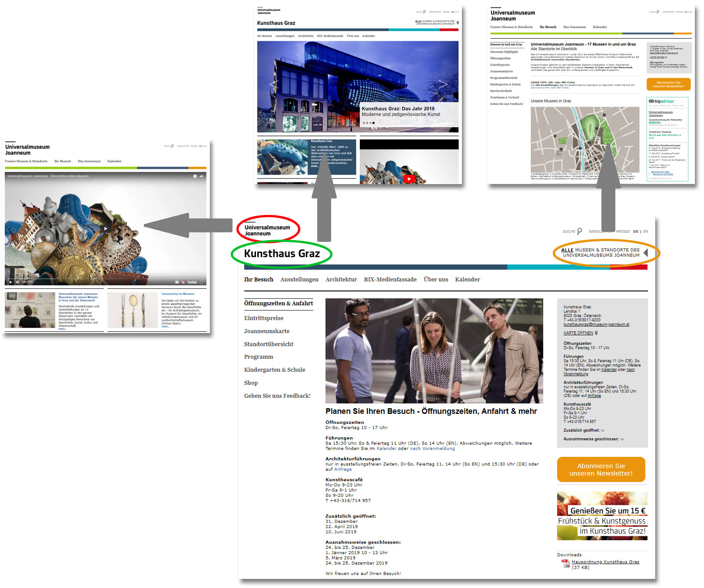Switch language to EN on main page

(x=645, y=231)
